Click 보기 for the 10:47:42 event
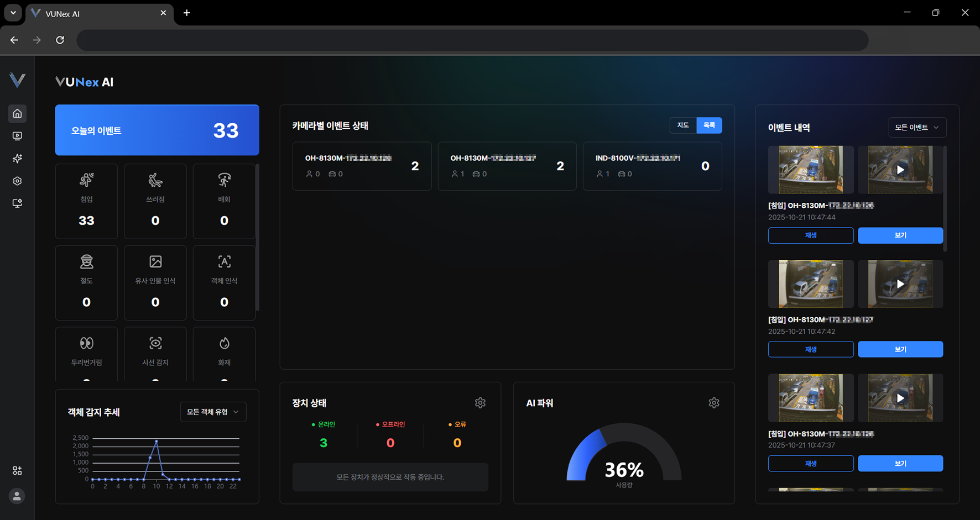Viewport: 980px width, 520px height. [x=900, y=349]
